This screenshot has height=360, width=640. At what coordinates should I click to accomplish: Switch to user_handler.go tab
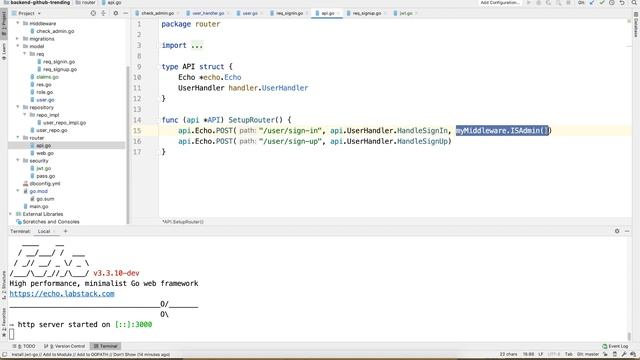pos(208,13)
